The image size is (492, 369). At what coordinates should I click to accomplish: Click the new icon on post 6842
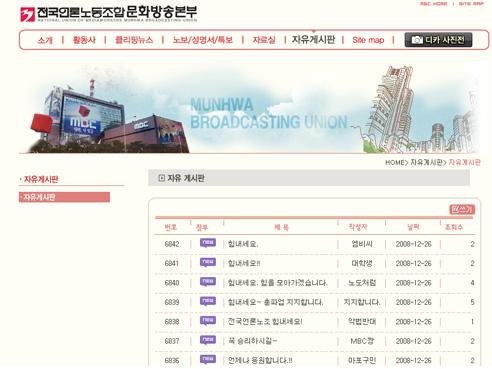pyautogui.click(x=208, y=243)
